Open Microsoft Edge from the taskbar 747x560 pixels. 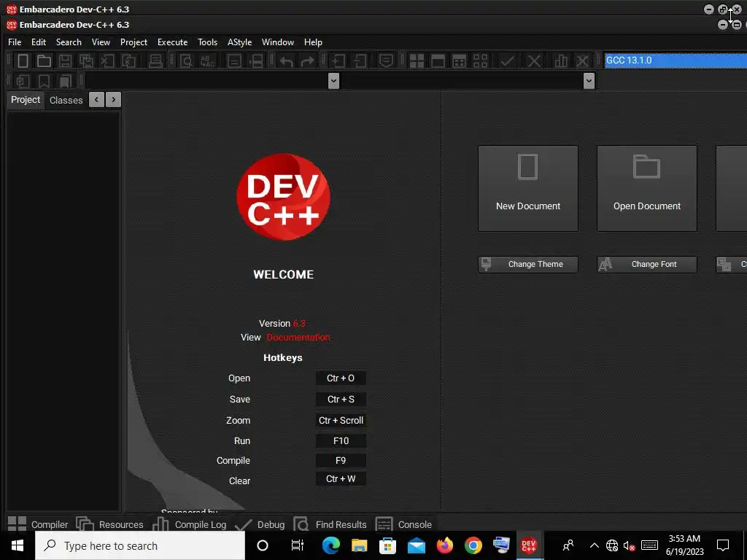[x=330, y=545]
